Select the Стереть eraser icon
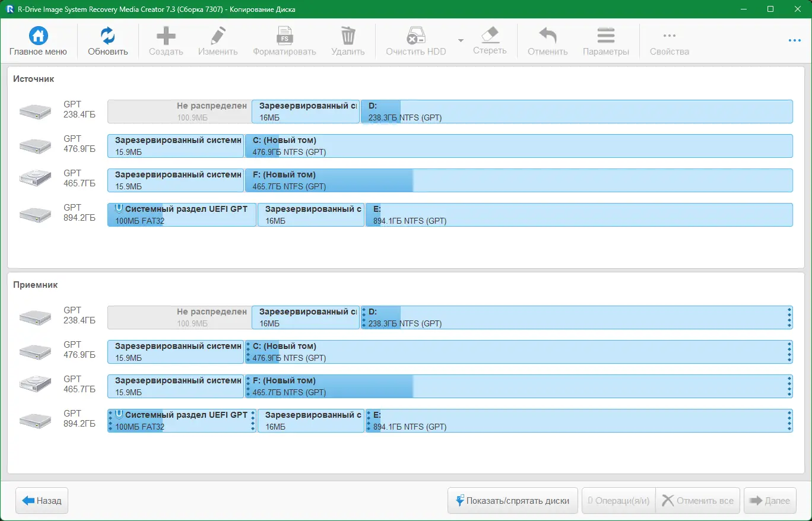The width and height of the screenshot is (812, 521). pyautogui.click(x=490, y=35)
